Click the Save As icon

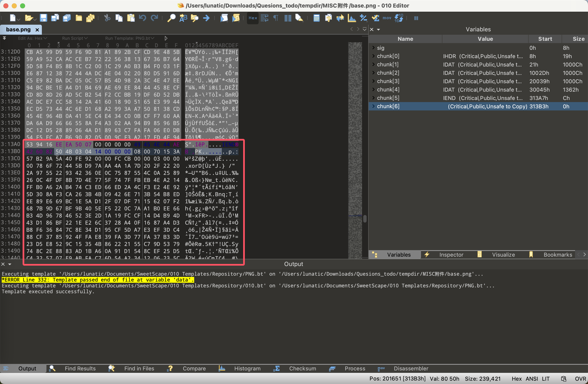(x=55, y=18)
